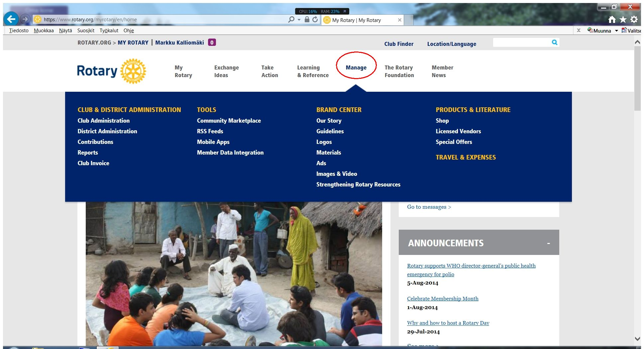Open the Suosikit menu
644x349 pixels.
coord(86,31)
